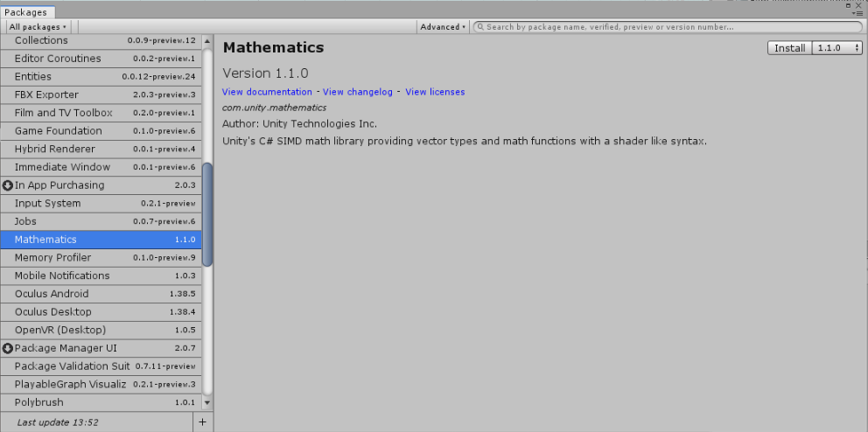Image resolution: width=868 pixels, height=432 pixels.
Task: Click the package list scrollbar thumb
Action: click(x=207, y=214)
